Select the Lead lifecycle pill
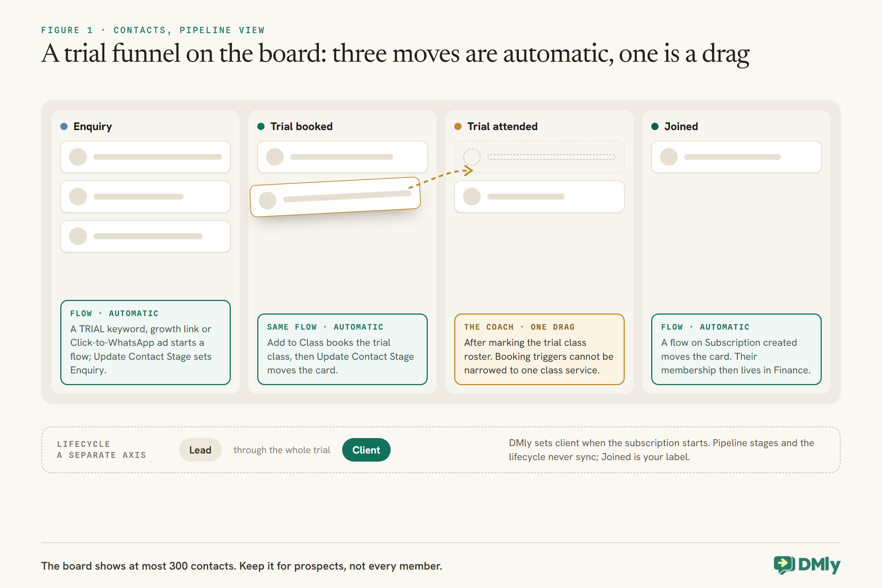 point(200,449)
